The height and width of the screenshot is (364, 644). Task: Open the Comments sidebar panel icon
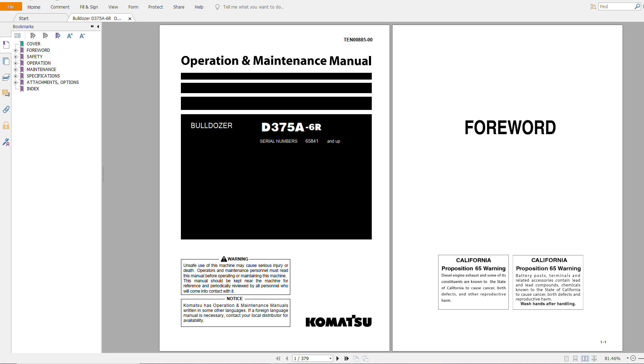6,93
